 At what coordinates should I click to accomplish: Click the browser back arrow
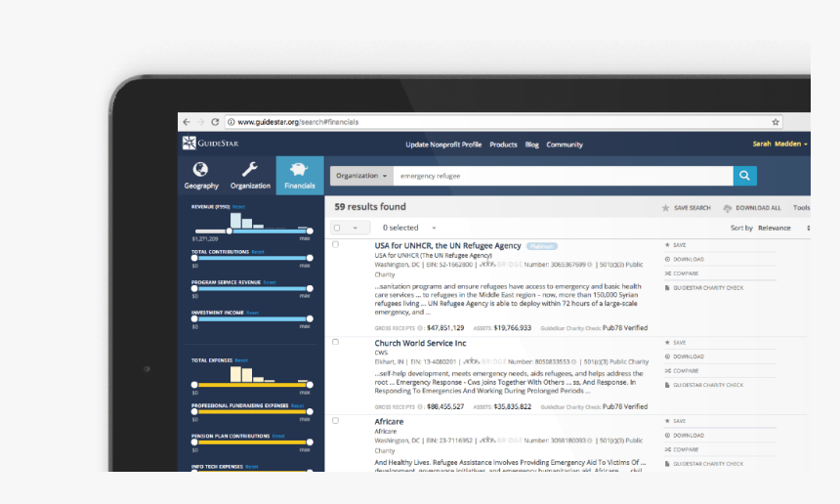tap(187, 122)
